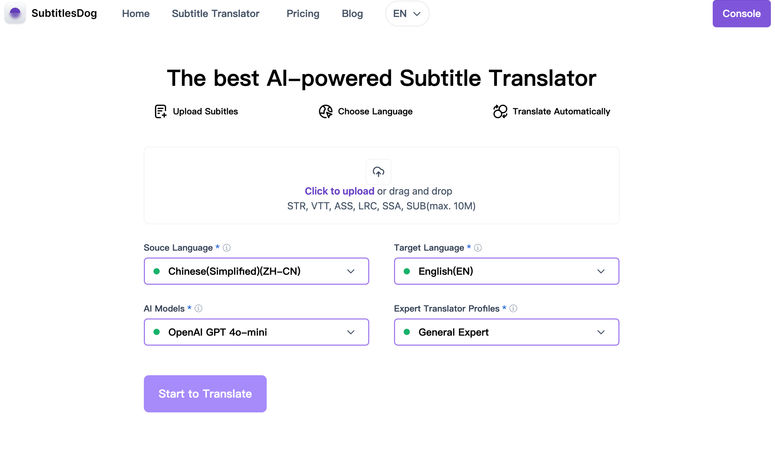775x450 pixels.
Task: Click the Target Language info icon
Action: [478, 248]
